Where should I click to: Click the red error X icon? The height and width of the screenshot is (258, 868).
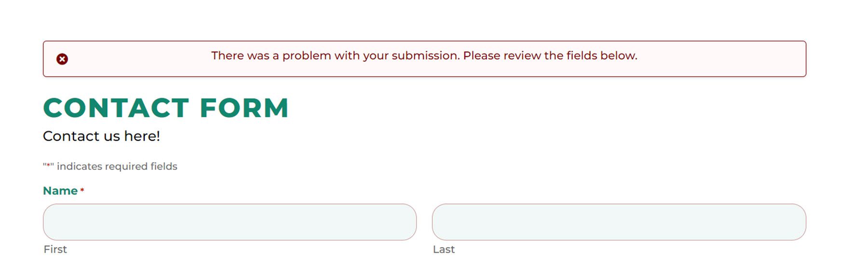coord(62,59)
